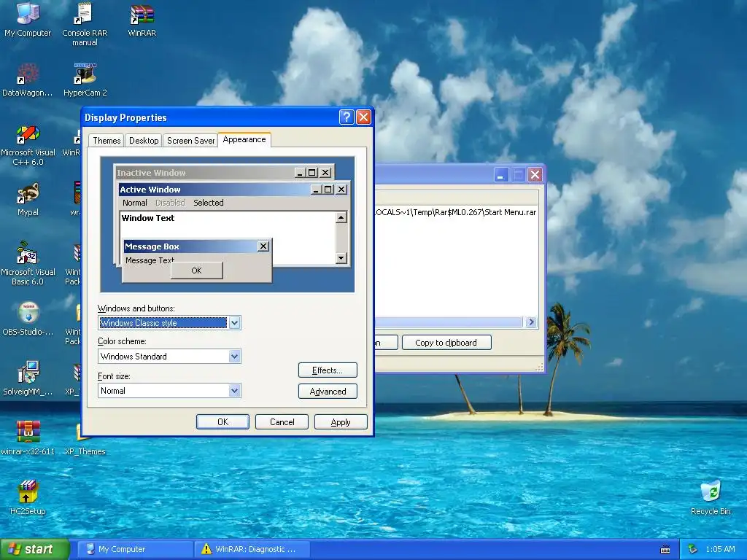This screenshot has width=747, height=560.
Task: Click the horizontal scrollbar track in WinRAR window
Action: click(x=449, y=322)
